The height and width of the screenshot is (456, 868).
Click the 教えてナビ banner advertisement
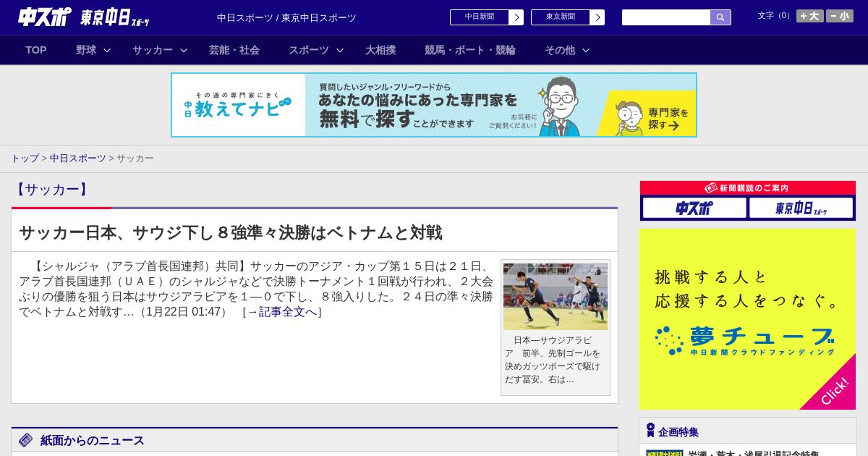(x=434, y=105)
